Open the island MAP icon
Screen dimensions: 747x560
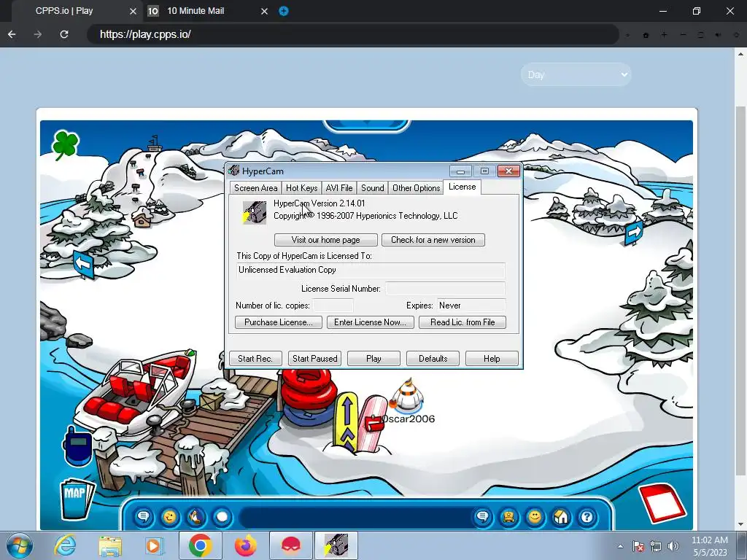[x=77, y=498]
